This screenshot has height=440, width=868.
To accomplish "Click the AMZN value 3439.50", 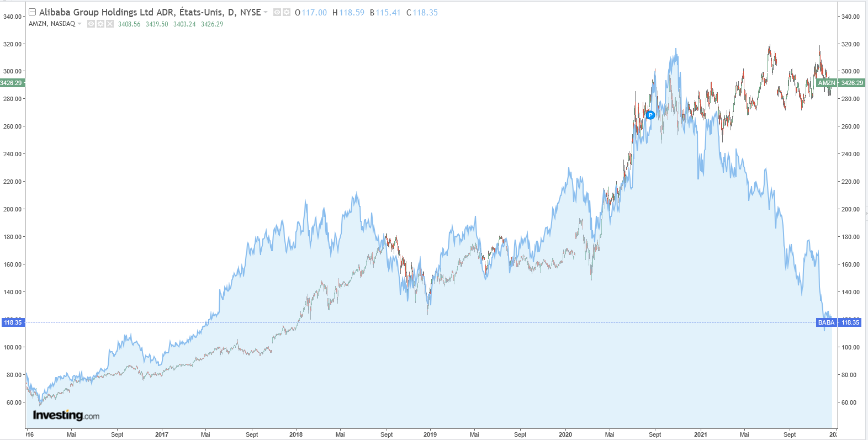I will coord(157,24).
